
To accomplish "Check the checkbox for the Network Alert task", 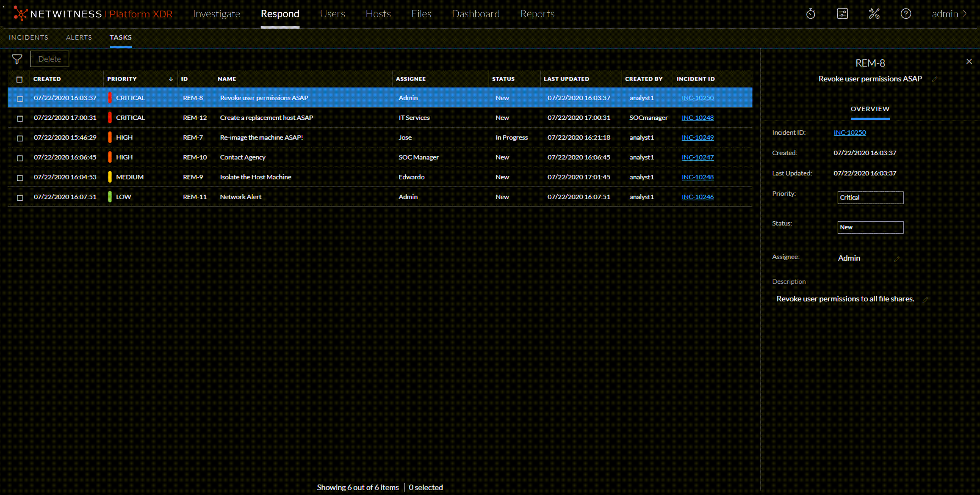I will pos(20,197).
